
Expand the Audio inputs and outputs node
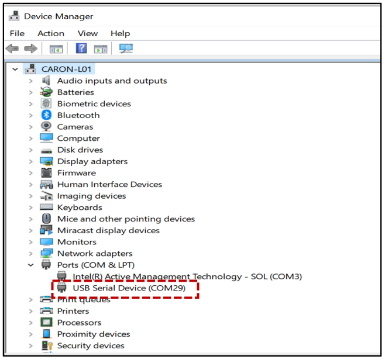(31, 81)
